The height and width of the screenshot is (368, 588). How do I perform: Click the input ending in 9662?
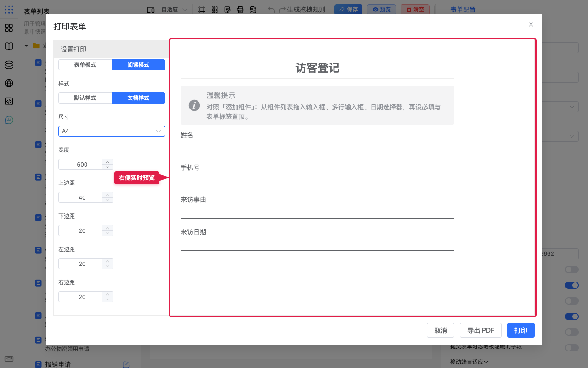pos(560,254)
